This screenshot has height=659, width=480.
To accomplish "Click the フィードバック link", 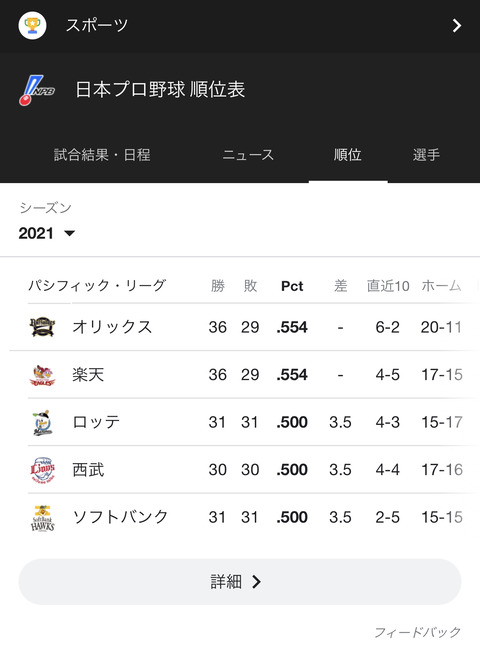I will (417, 632).
